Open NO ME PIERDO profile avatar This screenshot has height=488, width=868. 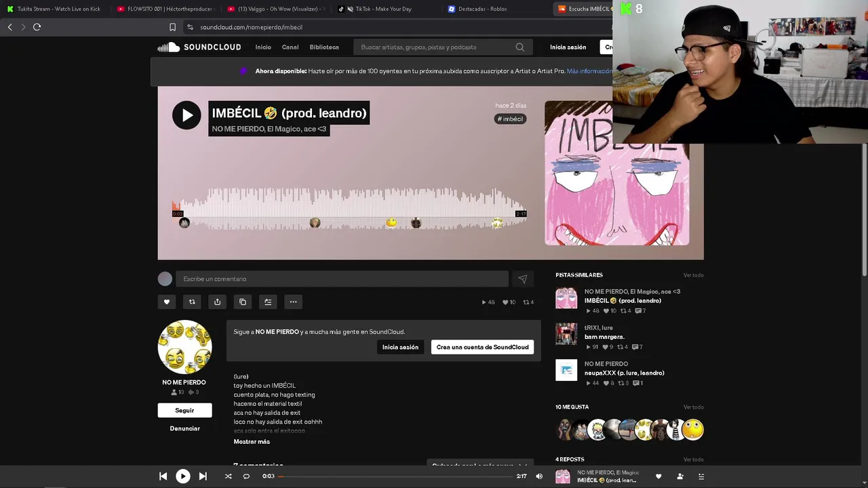click(184, 347)
